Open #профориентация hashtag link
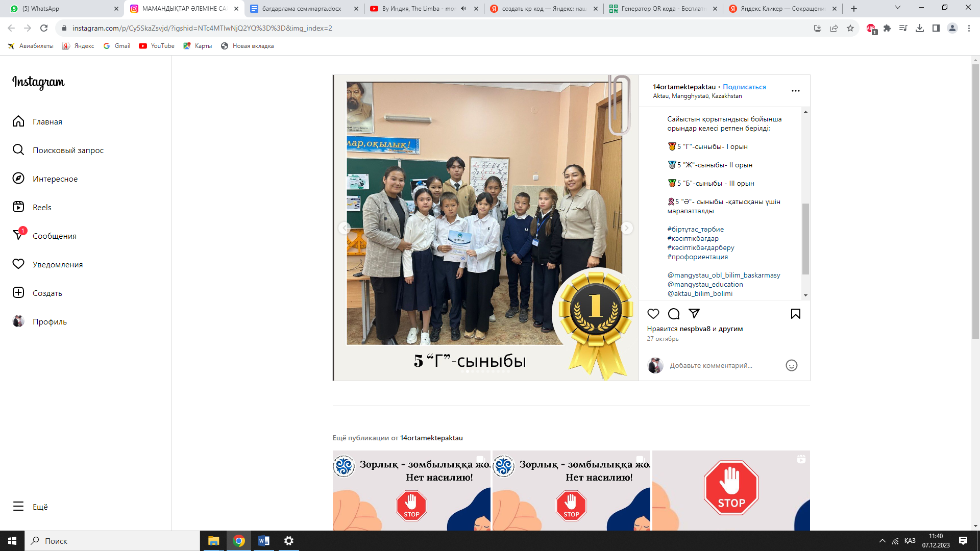 [697, 257]
